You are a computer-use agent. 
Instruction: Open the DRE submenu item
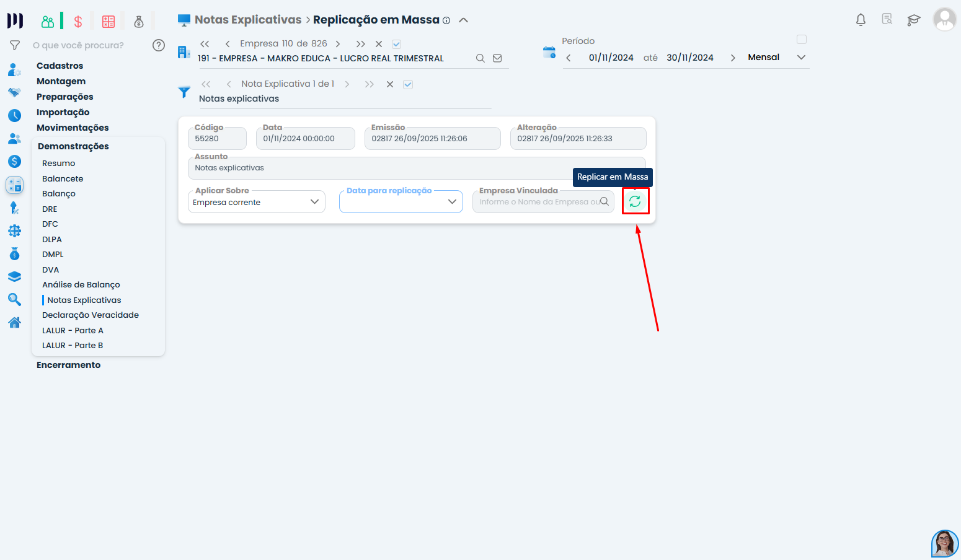tap(50, 209)
